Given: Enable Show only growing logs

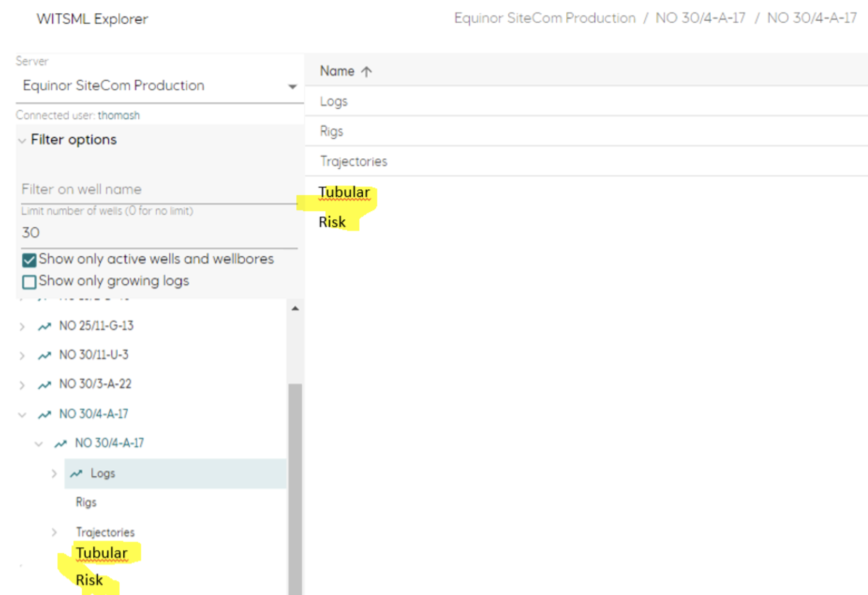Looking at the screenshot, I should tap(29, 281).
